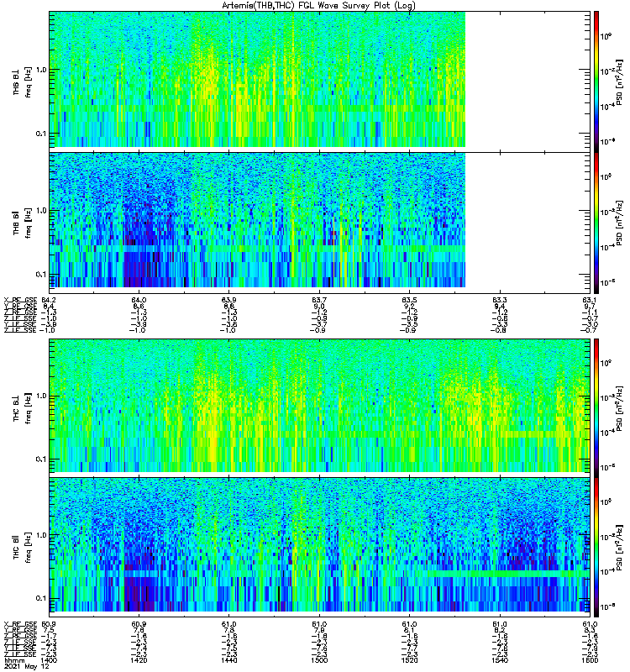This screenshot has width=630, height=672.
Task: Click the PSD [nT²/Hz] label of THC B⊥ color bar
Action: click(x=619, y=407)
